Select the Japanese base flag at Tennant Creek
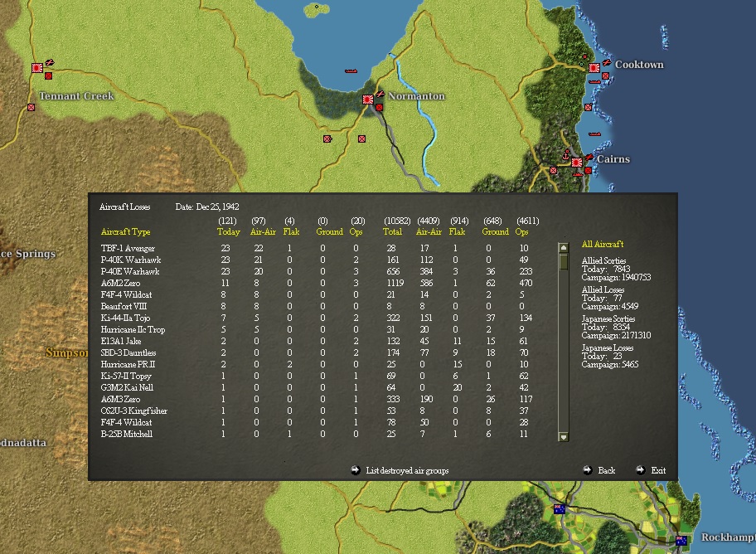 [37, 68]
